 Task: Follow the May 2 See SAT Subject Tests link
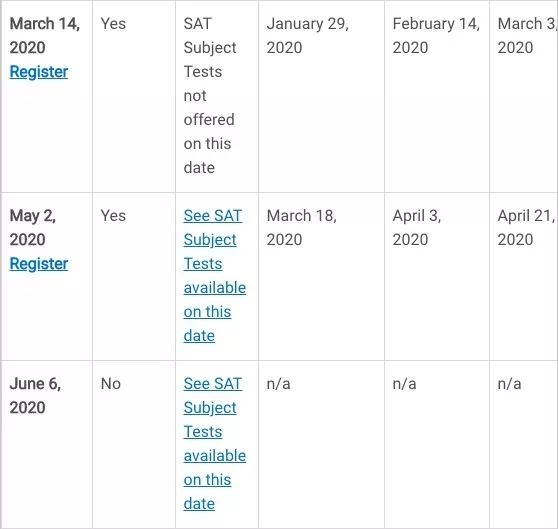pyautogui.click(x=215, y=276)
